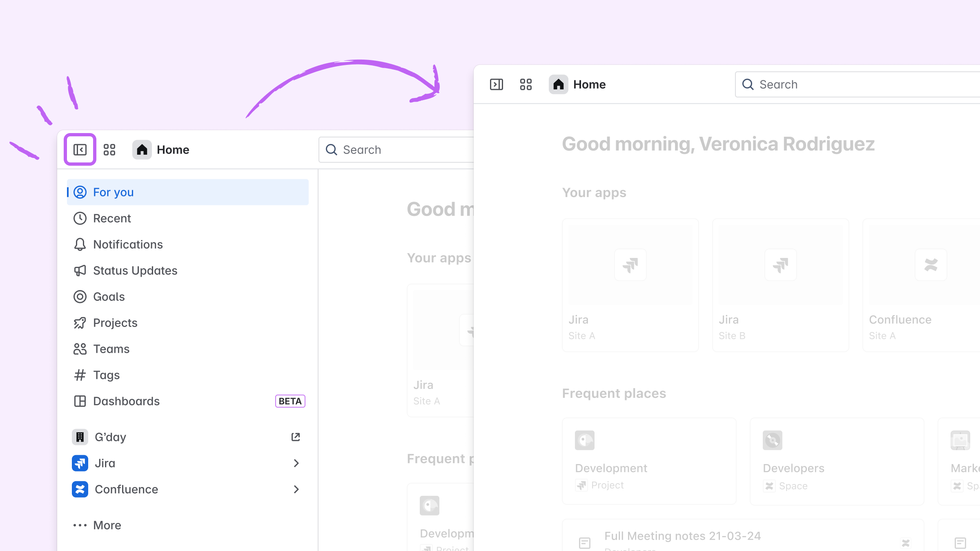Go to Goals in sidebar
The image size is (980, 551).
tap(109, 297)
